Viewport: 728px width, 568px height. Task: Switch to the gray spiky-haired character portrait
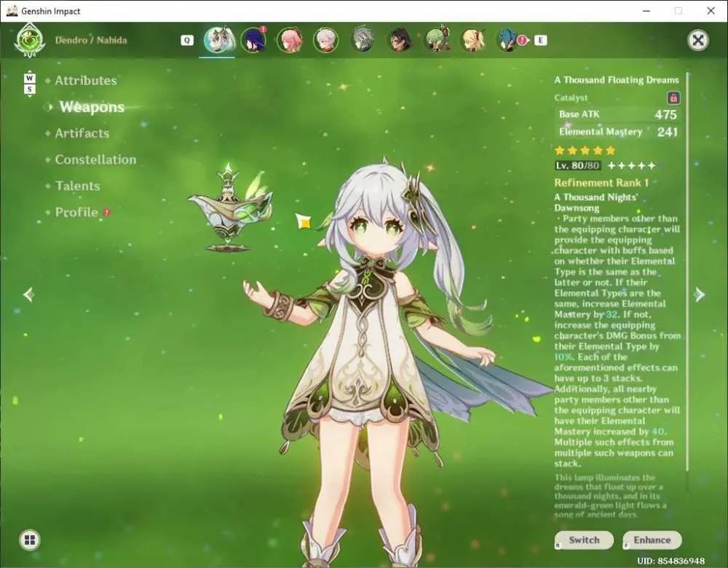tap(363, 40)
